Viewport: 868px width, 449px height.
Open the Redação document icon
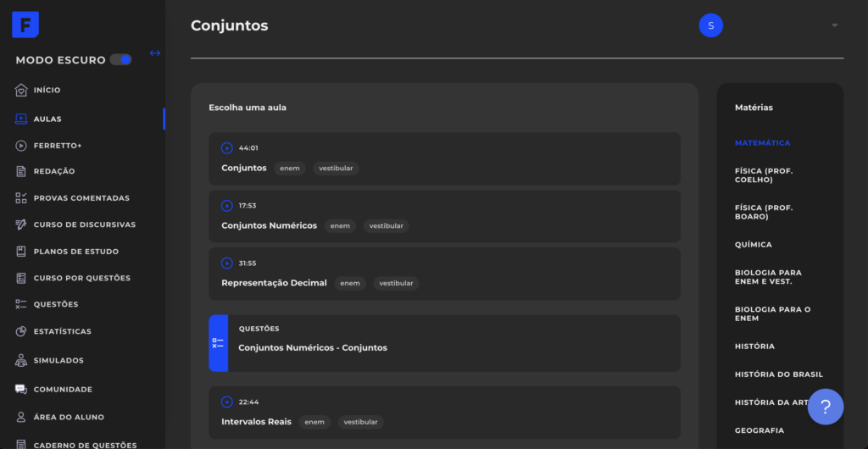pos(21,171)
